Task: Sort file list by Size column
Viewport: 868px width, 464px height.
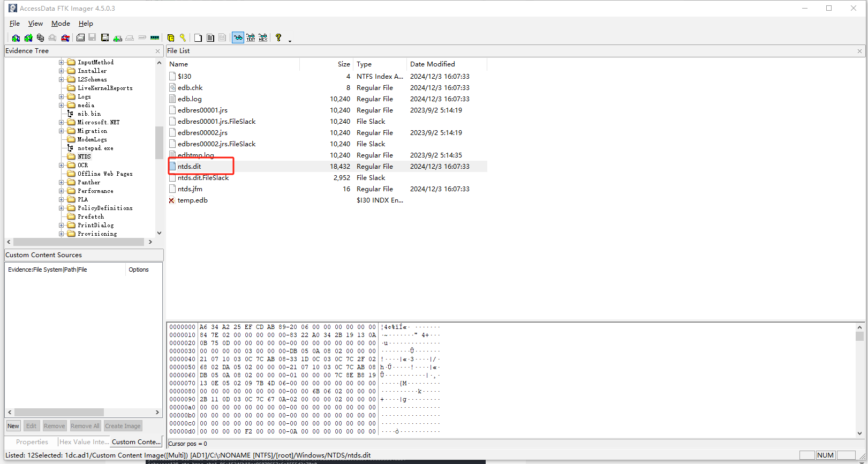Action: click(326, 64)
